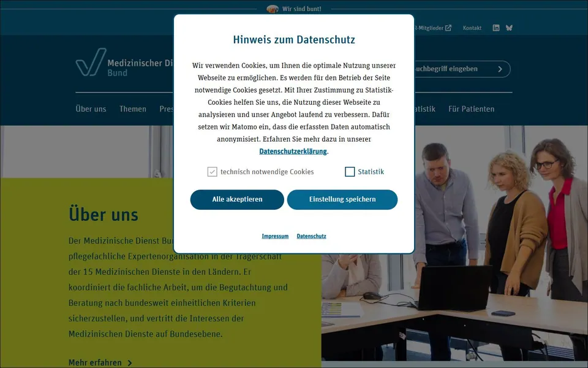Click the Medizinischer Dienst checkmark logo

pos(91,62)
